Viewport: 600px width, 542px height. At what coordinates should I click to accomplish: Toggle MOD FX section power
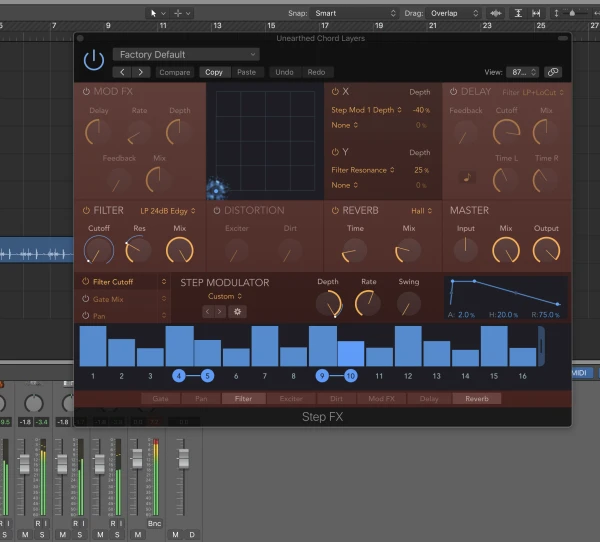(x=86, y=91)
